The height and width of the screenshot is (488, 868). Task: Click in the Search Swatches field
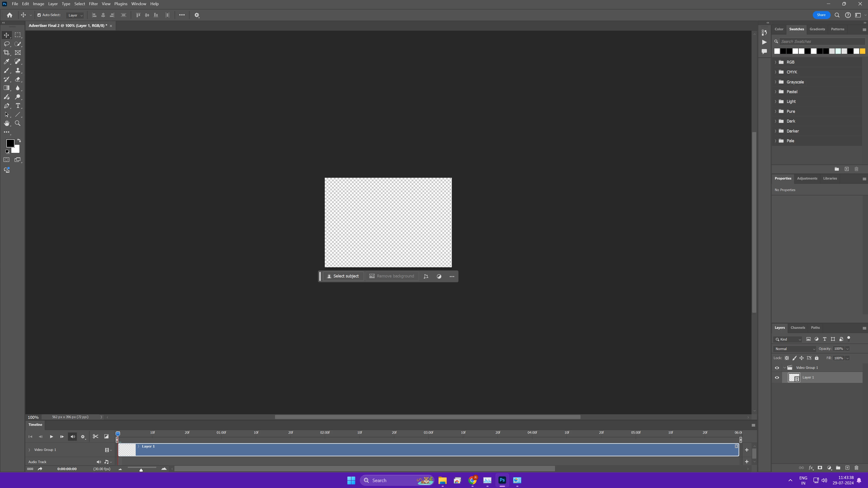click(x=821, y=41)
